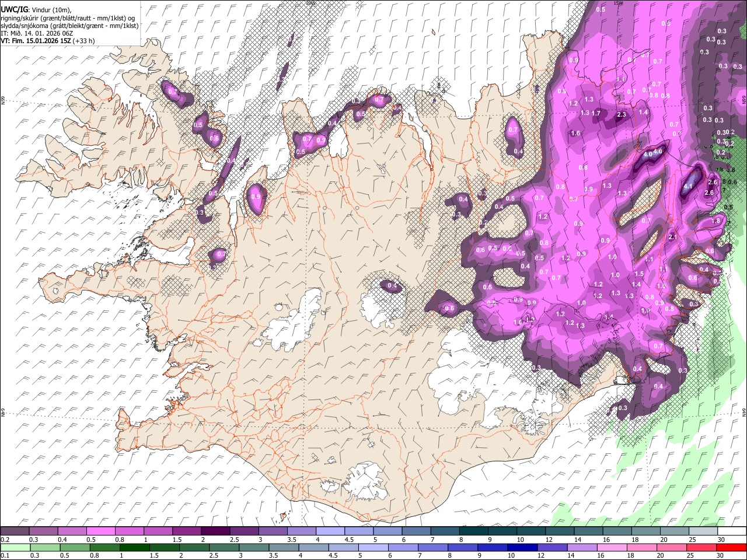Select the upper legend swatch starting at 14

click(589, 531)
